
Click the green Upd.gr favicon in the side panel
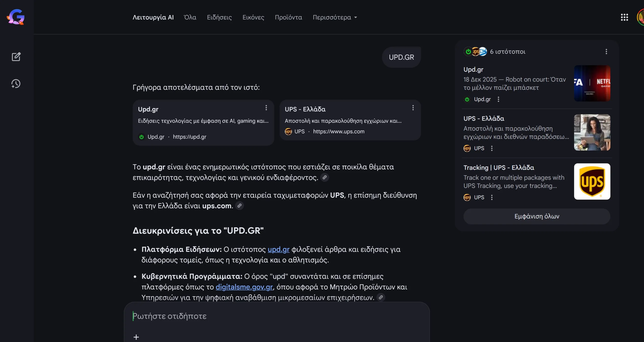467,99
